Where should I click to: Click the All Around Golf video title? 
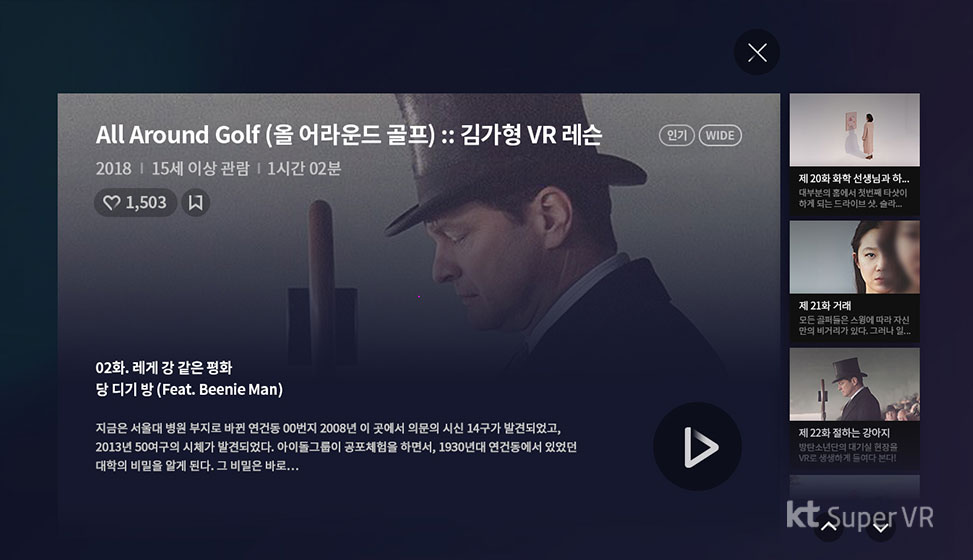pyautogui.click(x=349, y=135)
